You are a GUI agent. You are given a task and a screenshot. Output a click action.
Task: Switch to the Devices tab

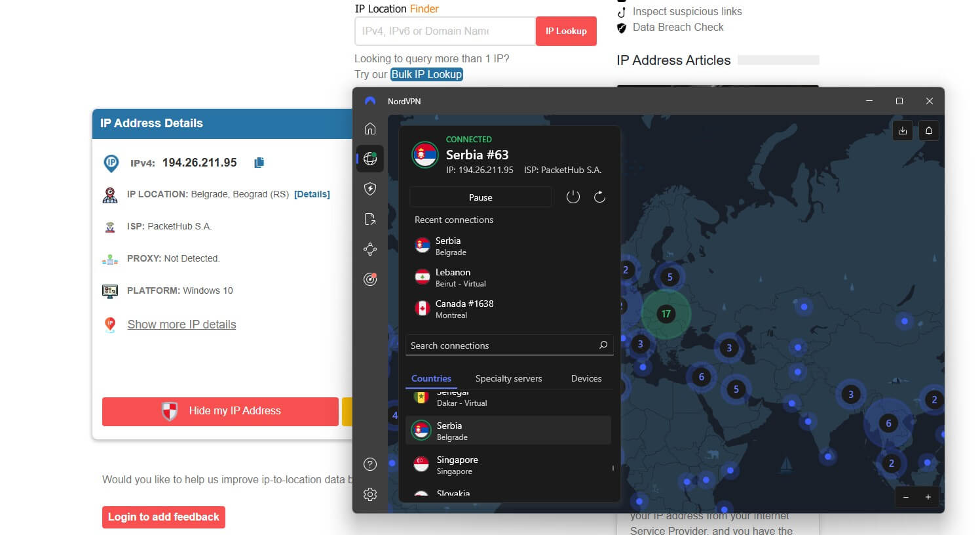pyautogui.click(x=586, y=378)
